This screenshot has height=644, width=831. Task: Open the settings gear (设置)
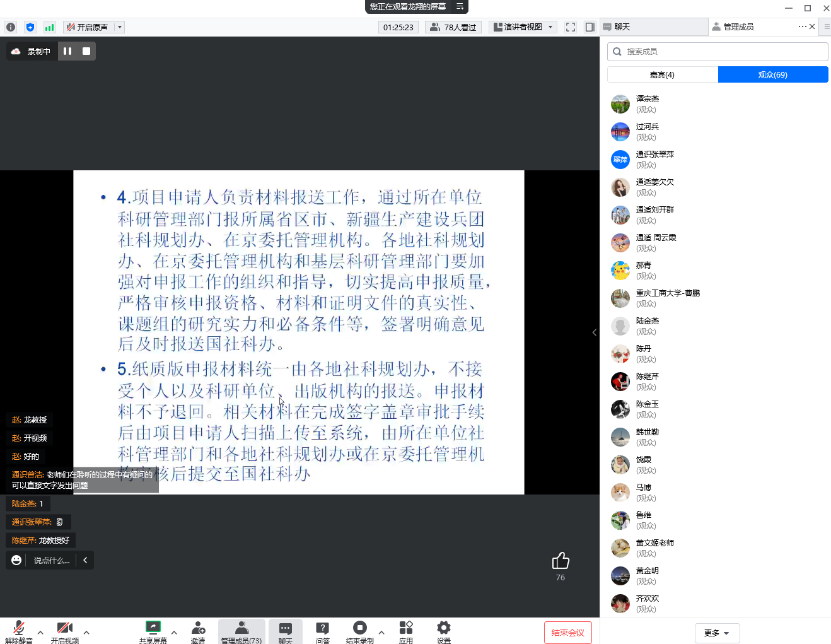(x=444, y=631)
